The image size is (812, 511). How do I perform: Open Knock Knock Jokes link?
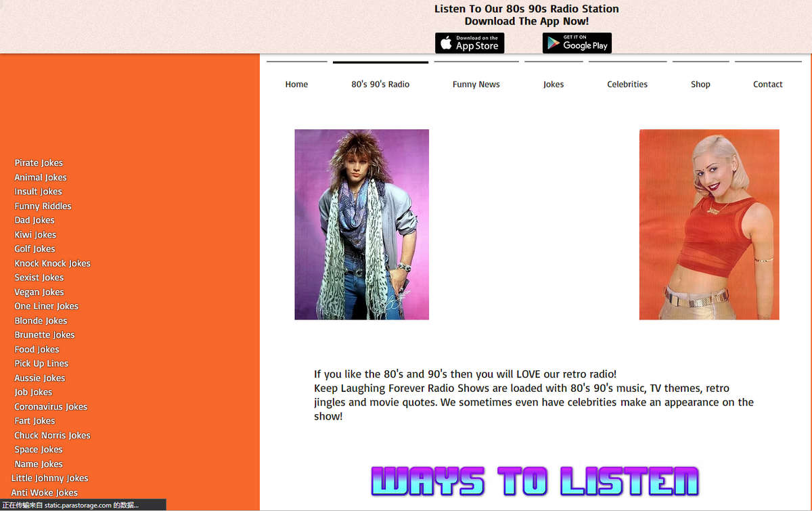pos(52,263)
